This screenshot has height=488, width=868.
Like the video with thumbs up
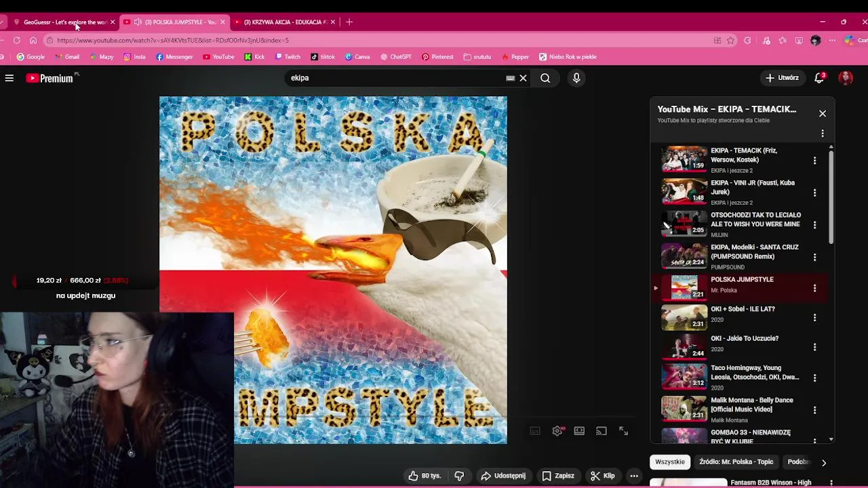pyautogui.click(x=425, y=476)
